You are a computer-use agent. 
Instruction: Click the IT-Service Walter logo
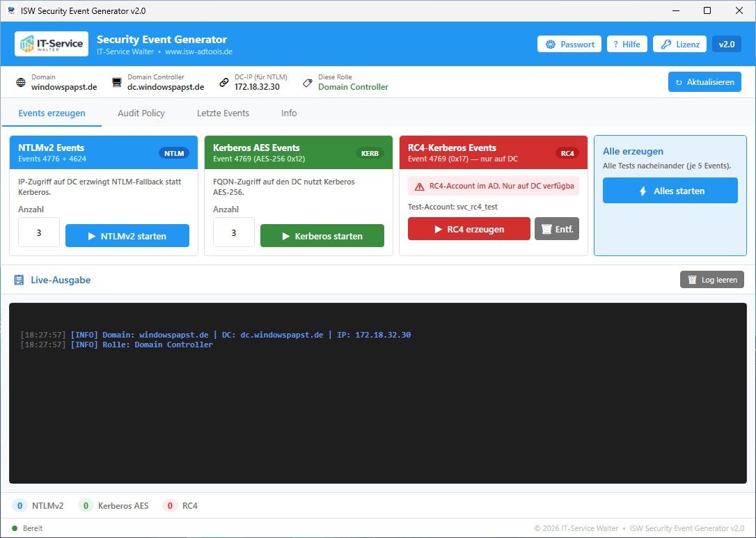tap(52, 44)
